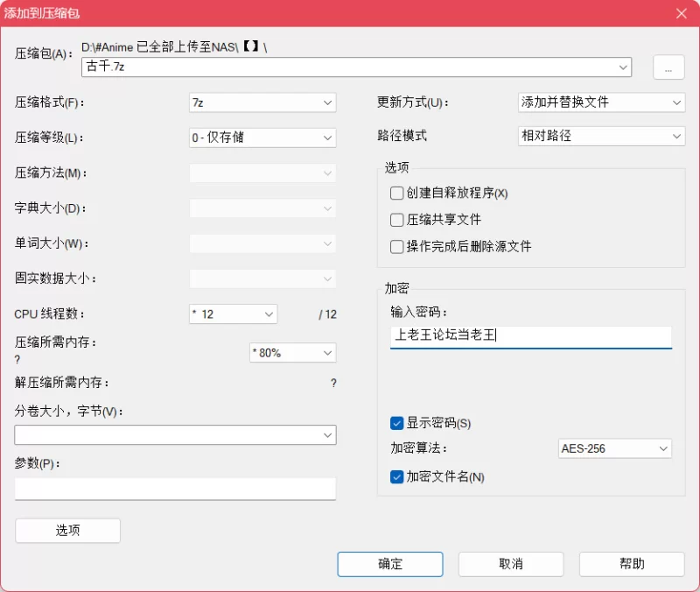The image size is (700, 592).
Task: Uncheck the show password checkbox
Action: click(x=397, y=423)
